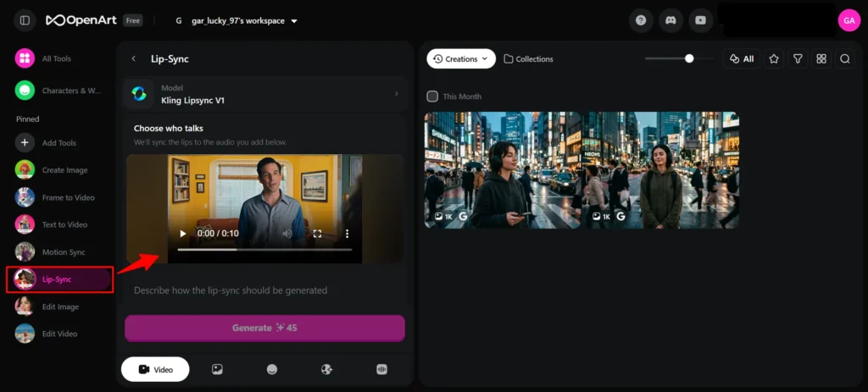Switch to grid layout view icon
The width and height of the screenshot is (868, 392).
[821, 58]
